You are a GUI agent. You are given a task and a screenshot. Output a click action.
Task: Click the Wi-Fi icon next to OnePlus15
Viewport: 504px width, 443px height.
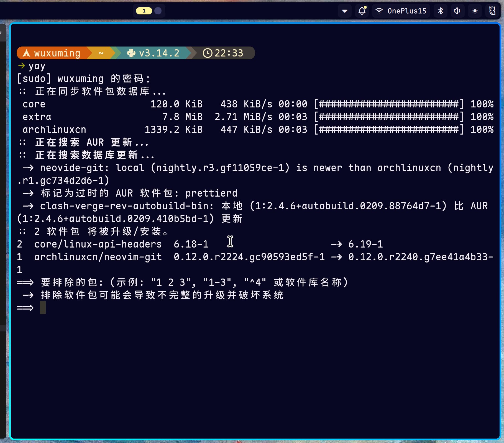click(x=379, y=11)
